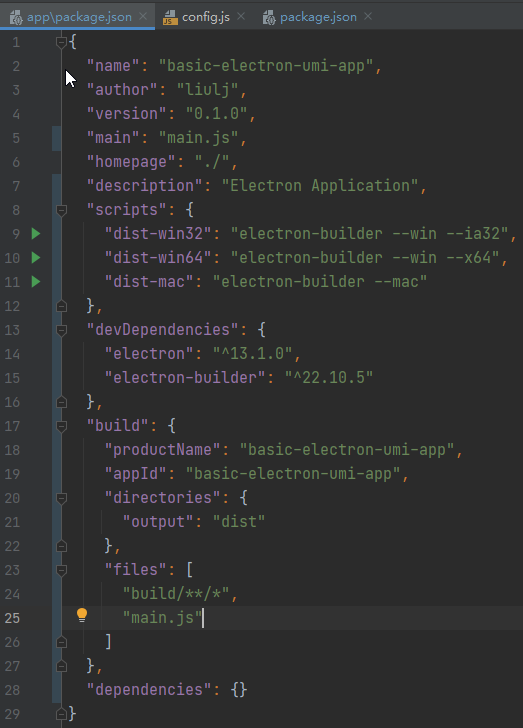Image resolution: width=523 pixels, height=728 pixels.
Task: Click the config.js JS file icon
Action: coord(170,18)
